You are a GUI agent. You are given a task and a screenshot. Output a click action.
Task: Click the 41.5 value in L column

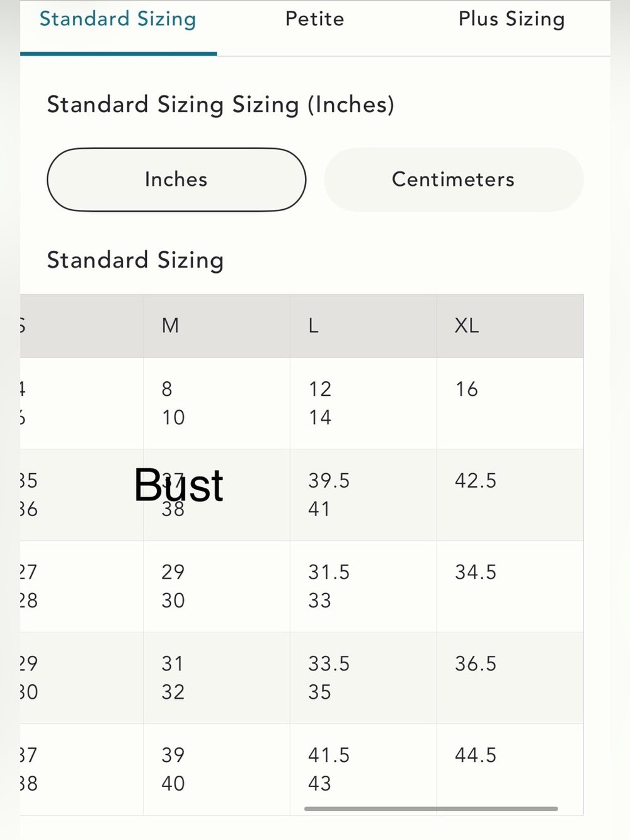click(x=329, y=755)
